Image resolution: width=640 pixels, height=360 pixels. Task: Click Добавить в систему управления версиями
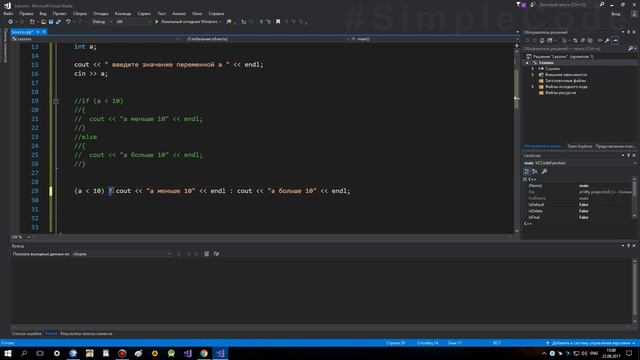pos(591,343)
